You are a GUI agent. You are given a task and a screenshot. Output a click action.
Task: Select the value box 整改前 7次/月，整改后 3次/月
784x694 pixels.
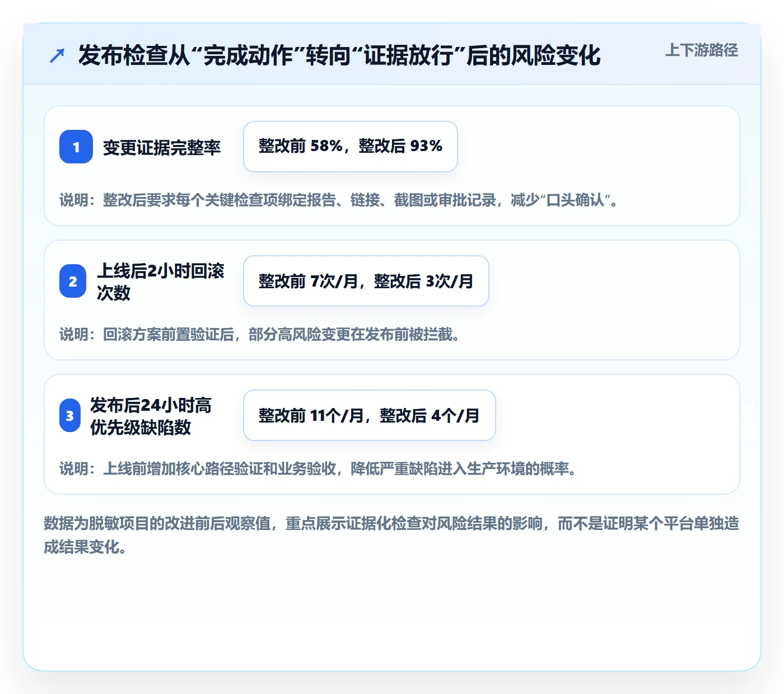[x=366, y=281]
